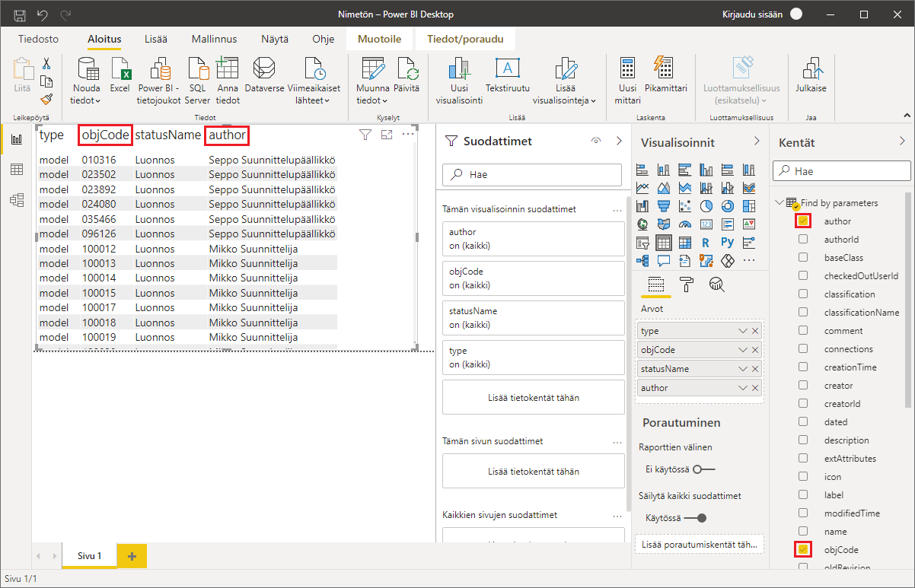The height and width of the screenshot is (588, 915).
Task: Open the dropdown for the statusName value field
Action: pos(743,369)
